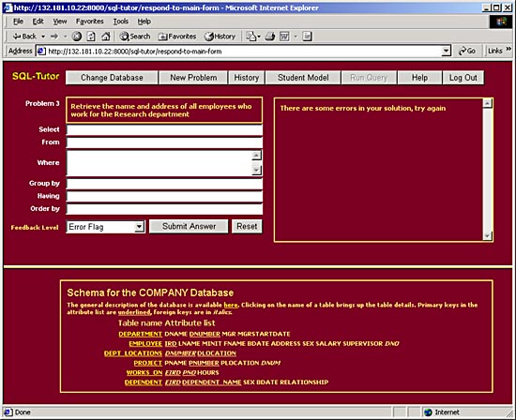Go to the Home page icon
This screenshot has width=516, height=420.
pyautogui.click(x=106, y=37)
